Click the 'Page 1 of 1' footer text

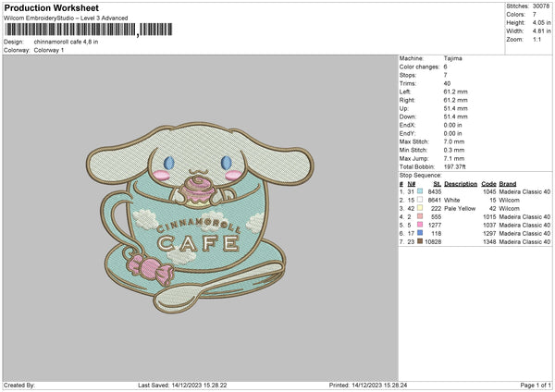tap(536, 385)
